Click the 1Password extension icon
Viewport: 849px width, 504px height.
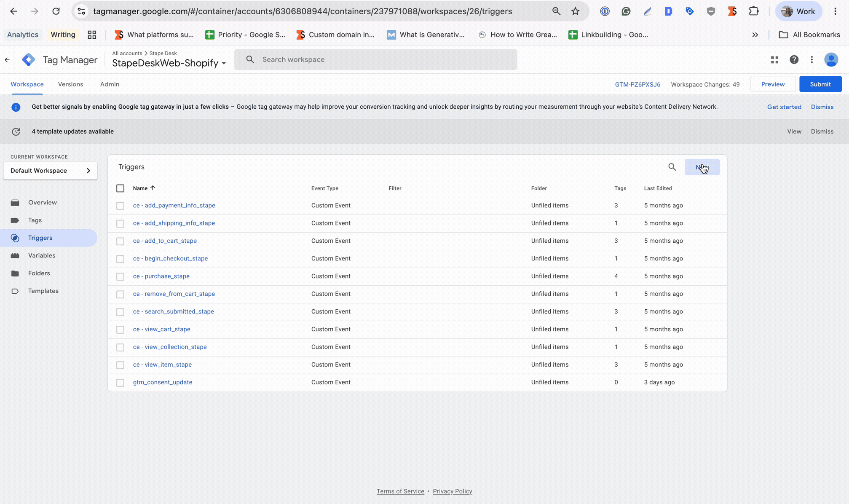pos(605,11)
